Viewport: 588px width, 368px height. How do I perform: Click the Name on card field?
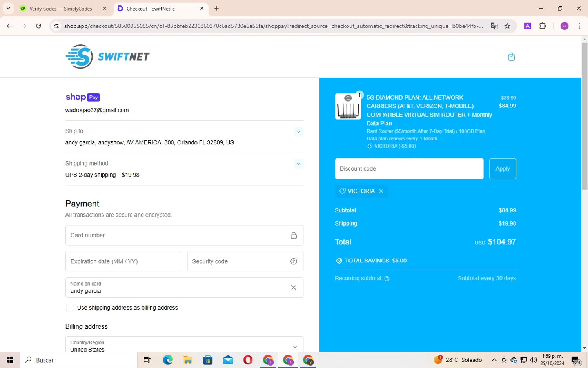(184, 288)
